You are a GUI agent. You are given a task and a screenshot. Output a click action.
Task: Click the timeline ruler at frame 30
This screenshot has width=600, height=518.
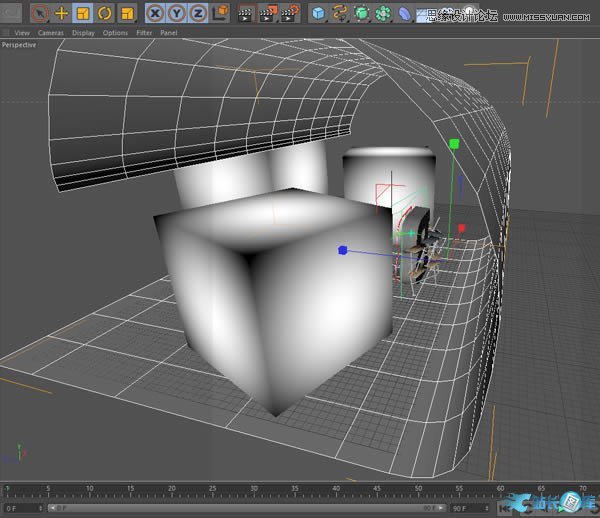click(x=254, y=491)
